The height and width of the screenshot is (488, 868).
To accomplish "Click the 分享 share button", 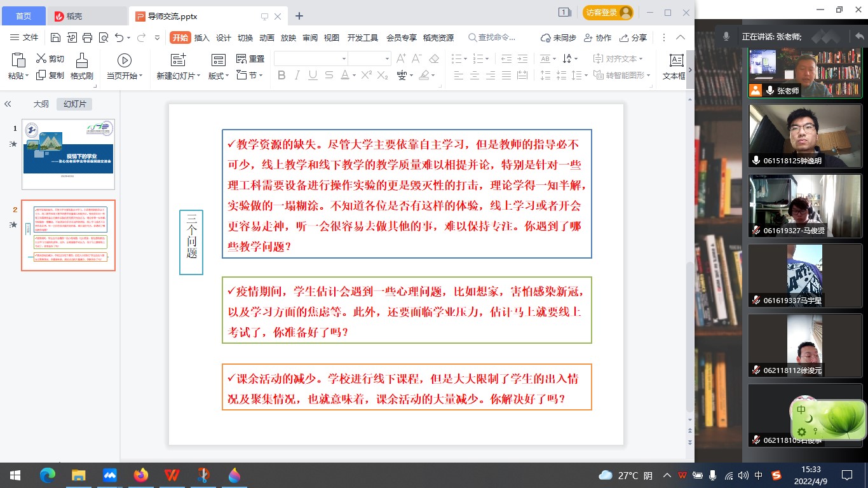I will click(x=633, y=37).
